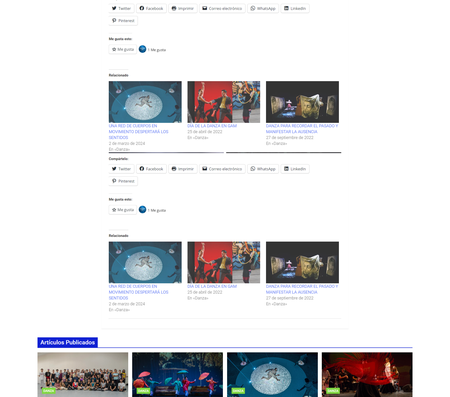Click DANZA tag on the group photo thumbnail
This screenshot has height=397, width=450.
(49, 391)
